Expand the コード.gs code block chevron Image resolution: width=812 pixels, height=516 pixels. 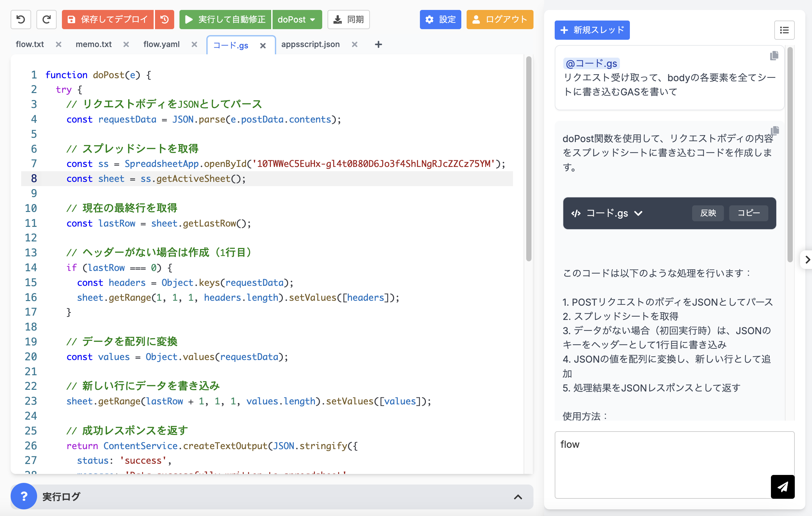point(638,213)
